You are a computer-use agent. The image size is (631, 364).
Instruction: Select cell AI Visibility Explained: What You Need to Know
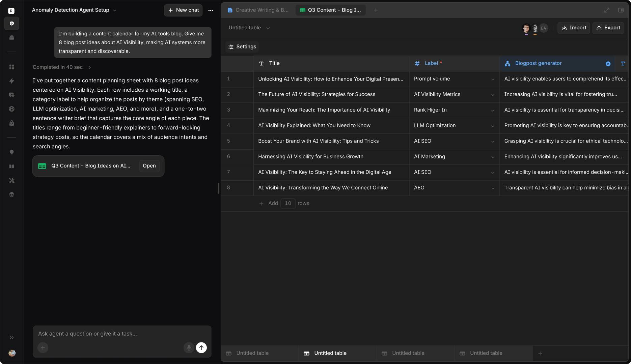(331, 125)
